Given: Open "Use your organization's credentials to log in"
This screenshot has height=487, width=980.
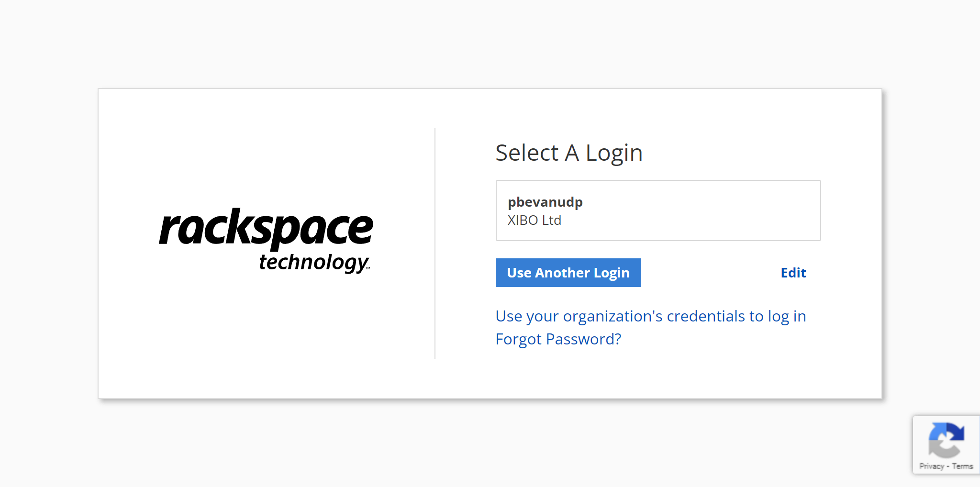Looking at the screenshot, I should point(650,316).
